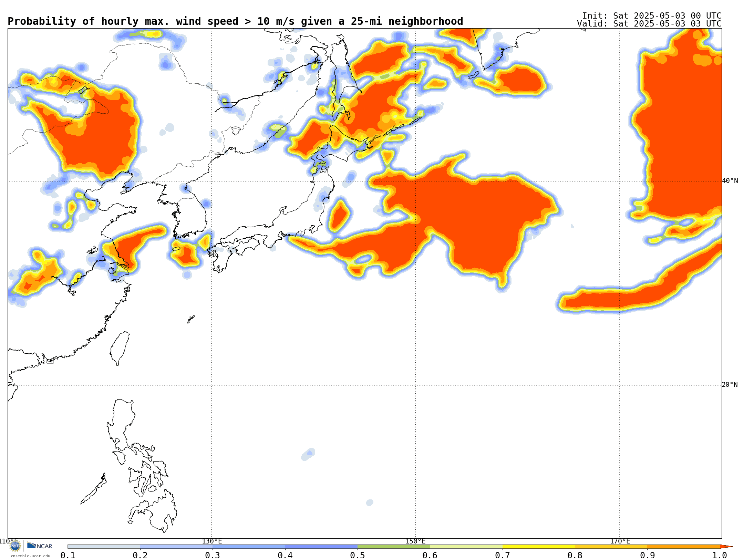
Task: Click the map title about wind speed probability
Action: [235, 21]
